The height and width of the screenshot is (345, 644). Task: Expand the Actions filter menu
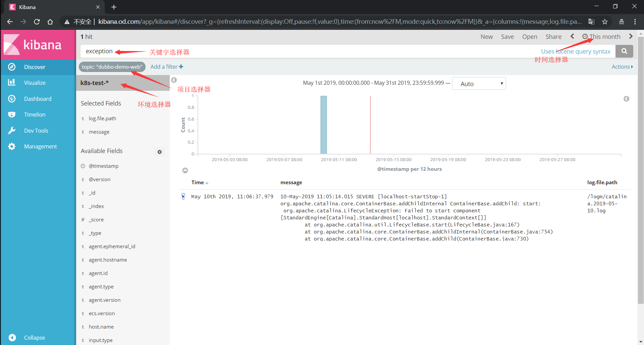point(622,67)
